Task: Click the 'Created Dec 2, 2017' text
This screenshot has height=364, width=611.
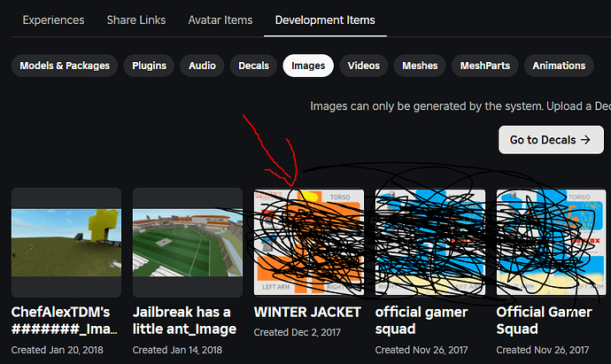Action: [298, 332]
